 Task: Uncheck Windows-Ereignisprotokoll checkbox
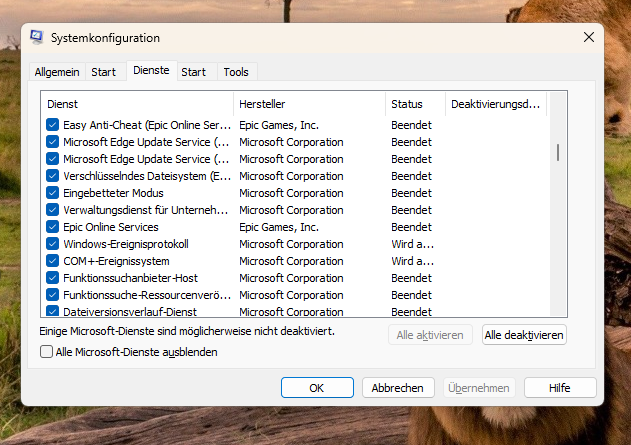(x=52, y=244)
